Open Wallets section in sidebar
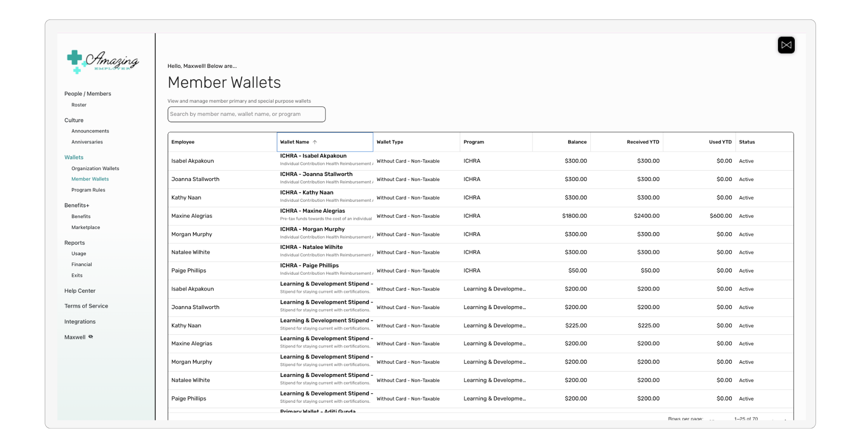 74,157
